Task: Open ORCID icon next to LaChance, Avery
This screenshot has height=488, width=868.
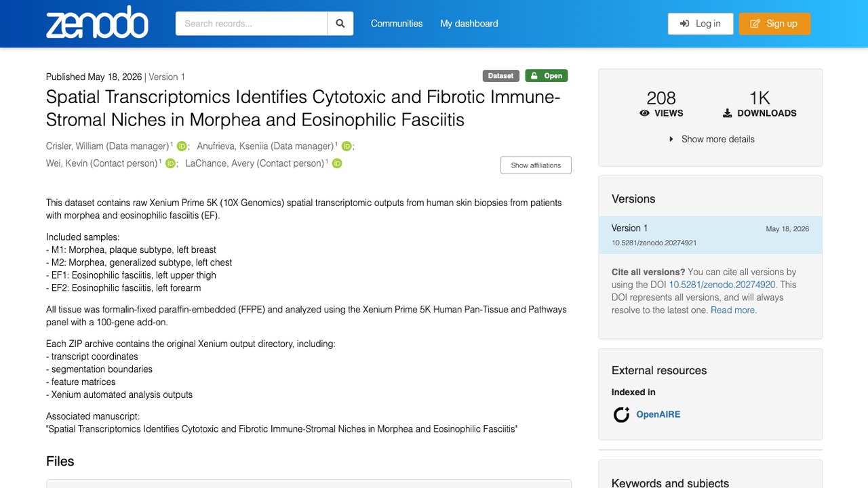Action: (x=337, y=163)
